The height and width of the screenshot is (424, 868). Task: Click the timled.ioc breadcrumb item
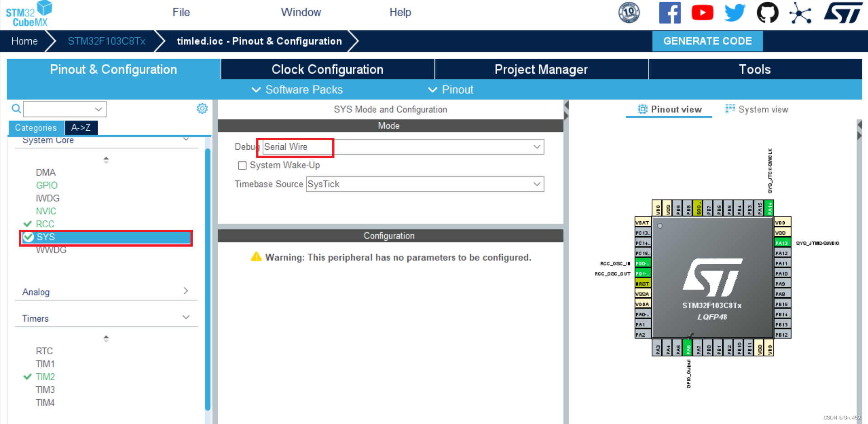[x=259, y=41]
